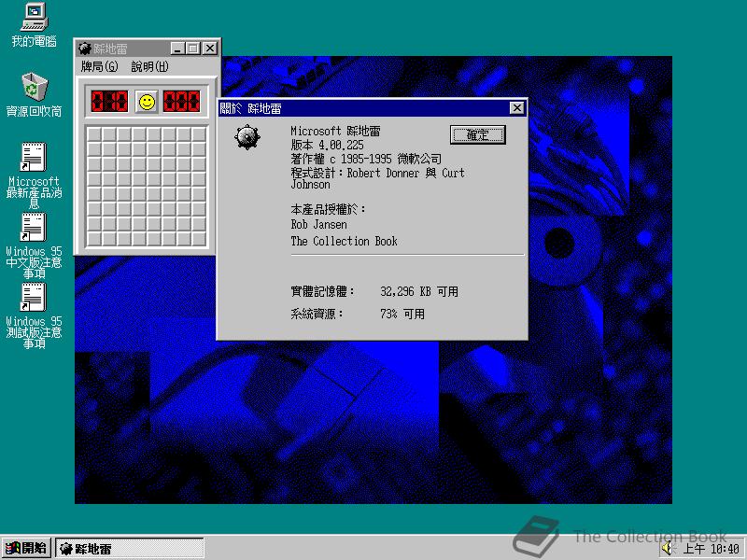747x560 pixels.
Task: Select the 資源回收筒 recycle bin icon
Action: pos(35,94)
